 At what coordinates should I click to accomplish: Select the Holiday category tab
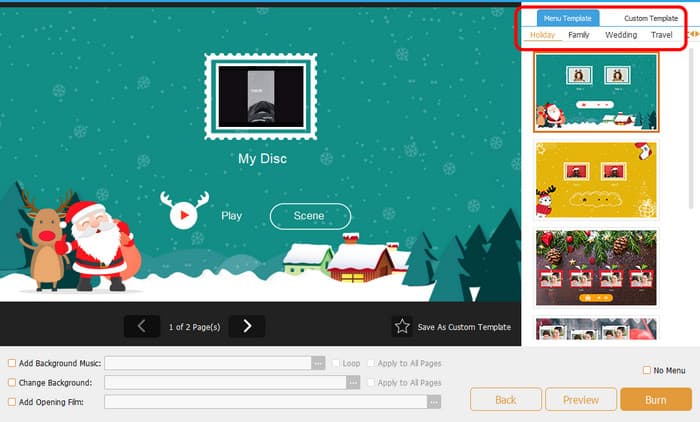pyautogui.click(x=542, y=35)
